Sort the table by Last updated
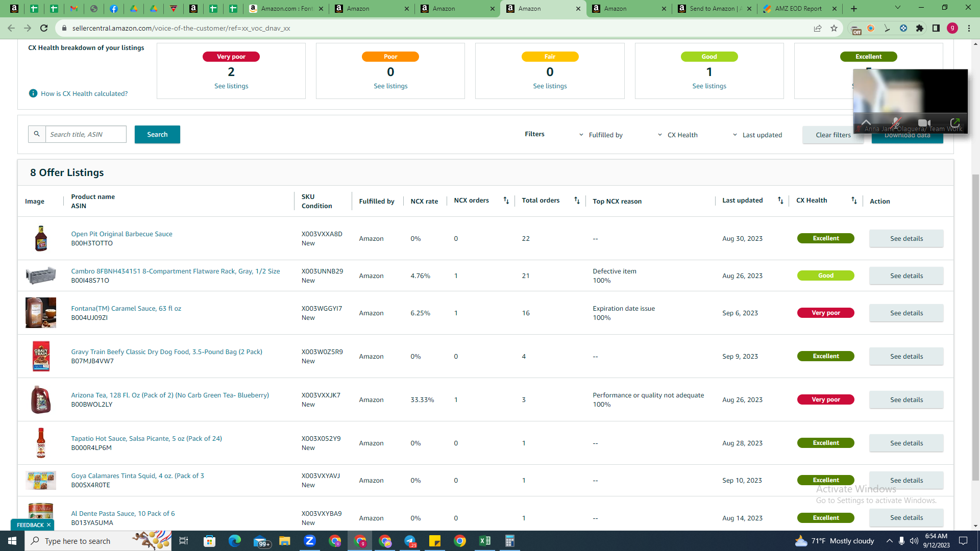 780,201
